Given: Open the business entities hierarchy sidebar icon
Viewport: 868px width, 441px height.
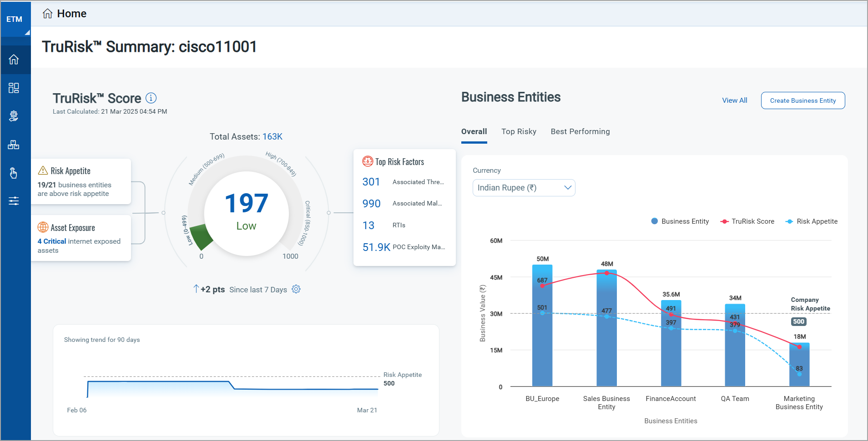Looking at the screenshot, I should click(x=14, y=145).
